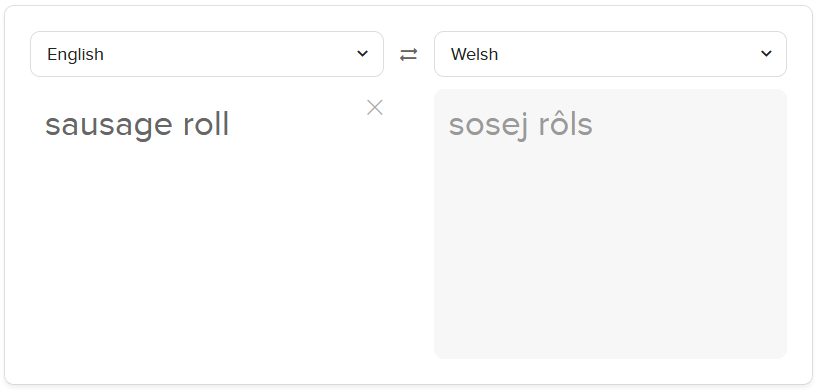Click the word sausage in source text
Viewport: 818px width, 392px height.
click(x=109, y=126)
